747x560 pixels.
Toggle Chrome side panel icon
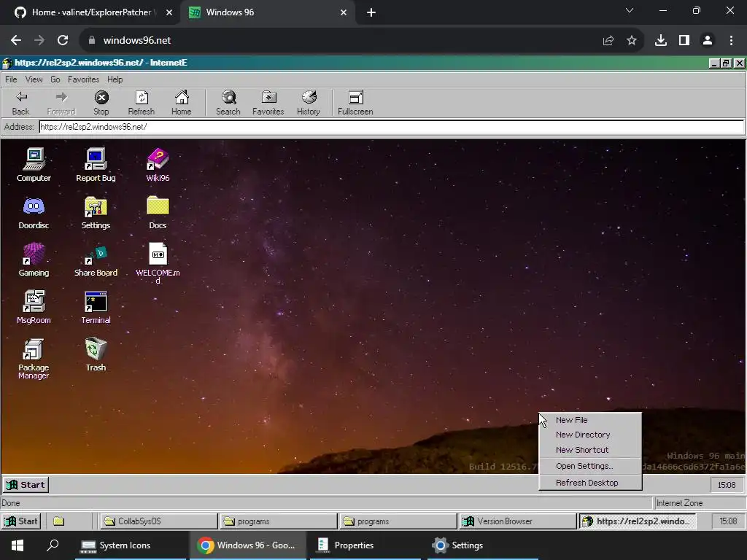684,41
